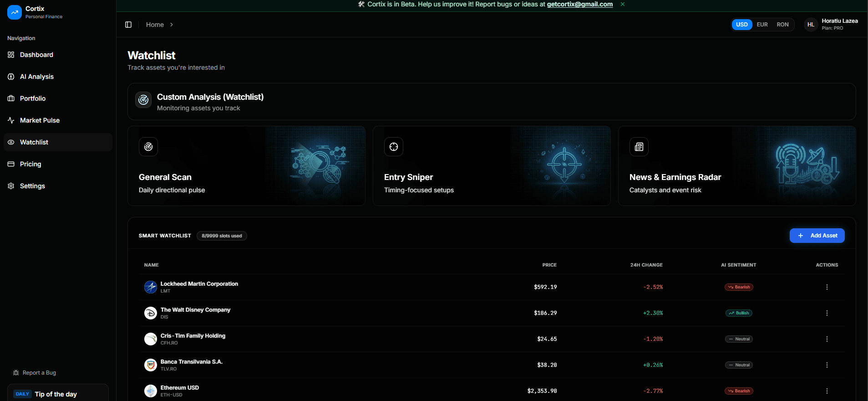Open actions menu for Walt Disney Company
This screenshot has width=868, height=401.
[827, 313]
